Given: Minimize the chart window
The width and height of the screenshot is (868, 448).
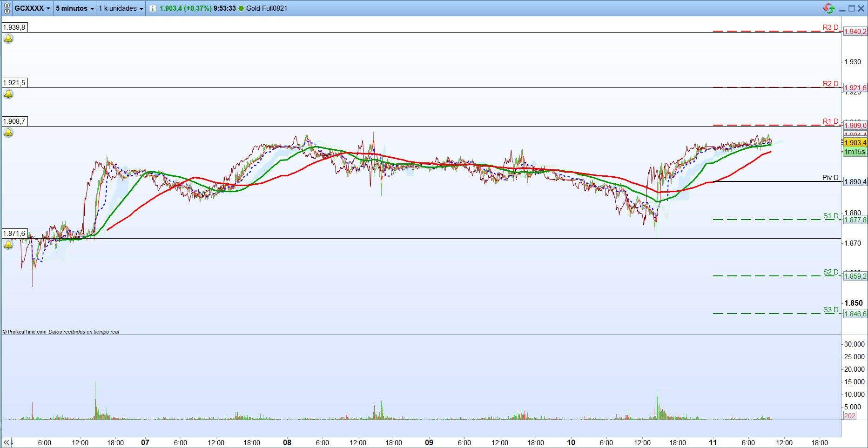Looking at the screenshot, I should pyautogui.click(x=842, y=9).
